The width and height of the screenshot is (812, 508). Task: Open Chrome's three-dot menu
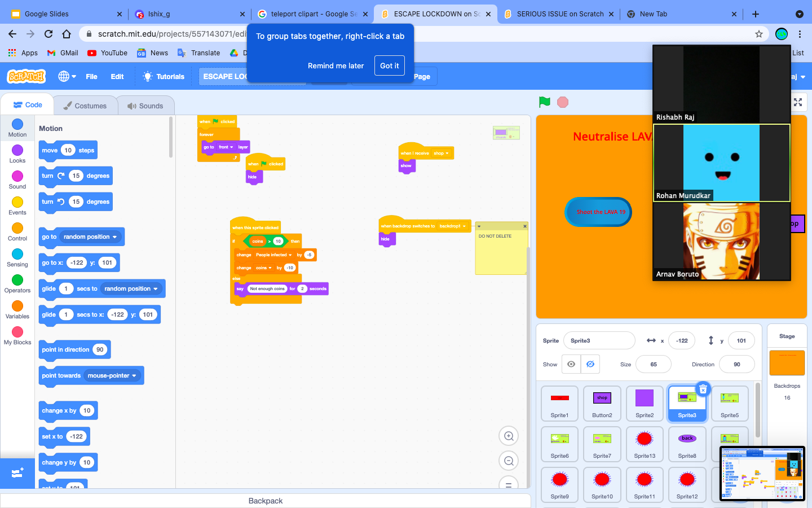tap(800, 34)
